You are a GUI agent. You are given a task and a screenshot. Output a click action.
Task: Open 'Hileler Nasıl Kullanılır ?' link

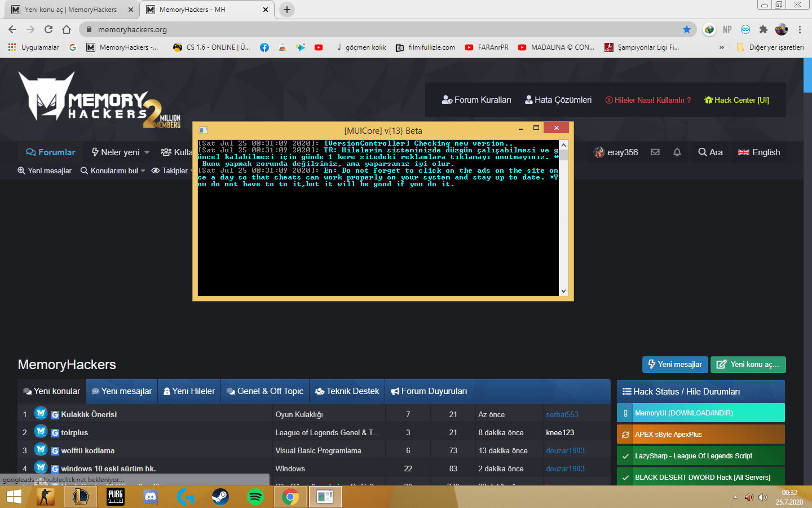[648, 100]
